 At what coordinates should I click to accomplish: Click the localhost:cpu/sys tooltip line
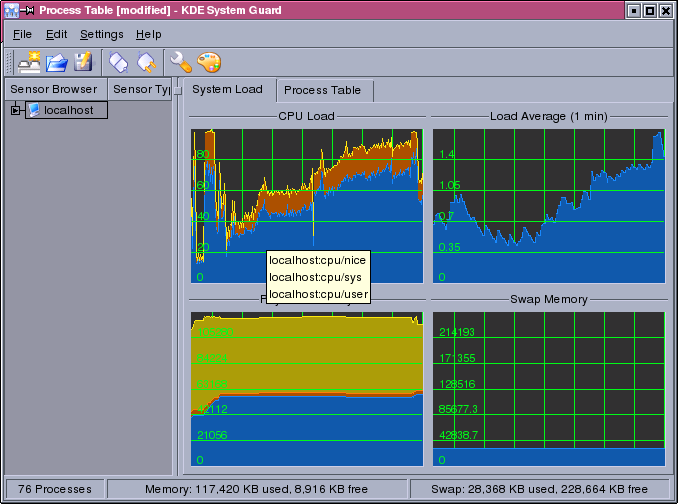(x=315, y=277)
